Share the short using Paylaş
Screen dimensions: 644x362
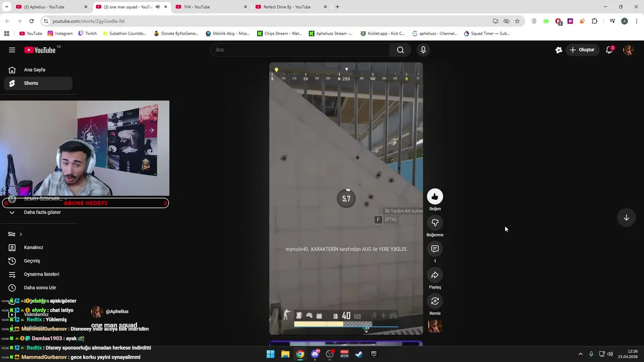point(435,275)
